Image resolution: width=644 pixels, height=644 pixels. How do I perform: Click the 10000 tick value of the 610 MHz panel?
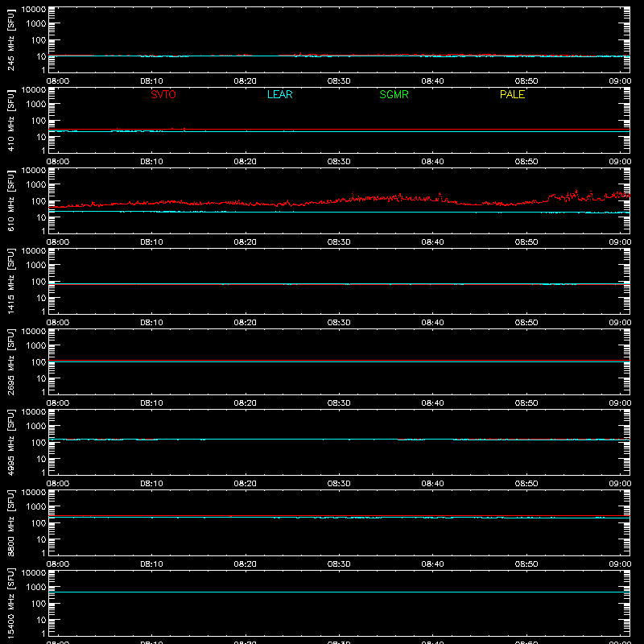[34, 171]
